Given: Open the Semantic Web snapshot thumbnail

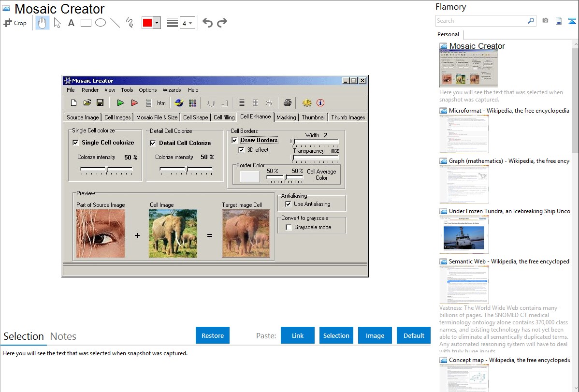Looking at the screenshot, I should tap(464, 285).
